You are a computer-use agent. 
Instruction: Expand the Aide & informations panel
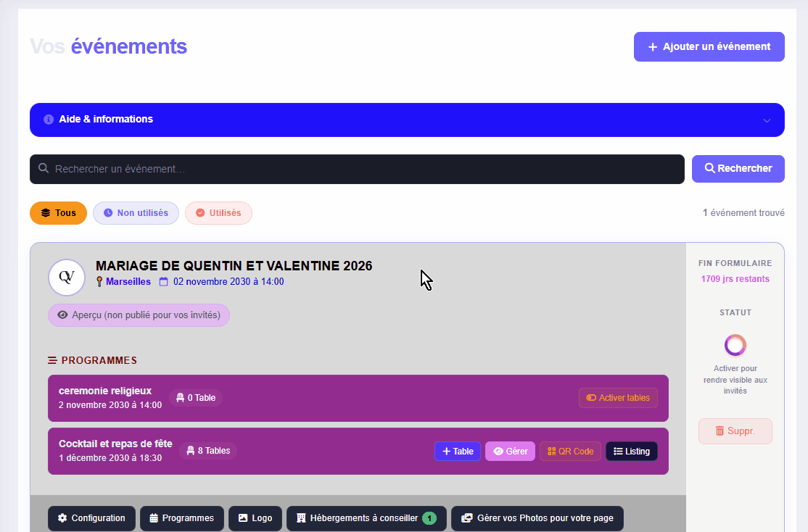(x=106, y=120)
